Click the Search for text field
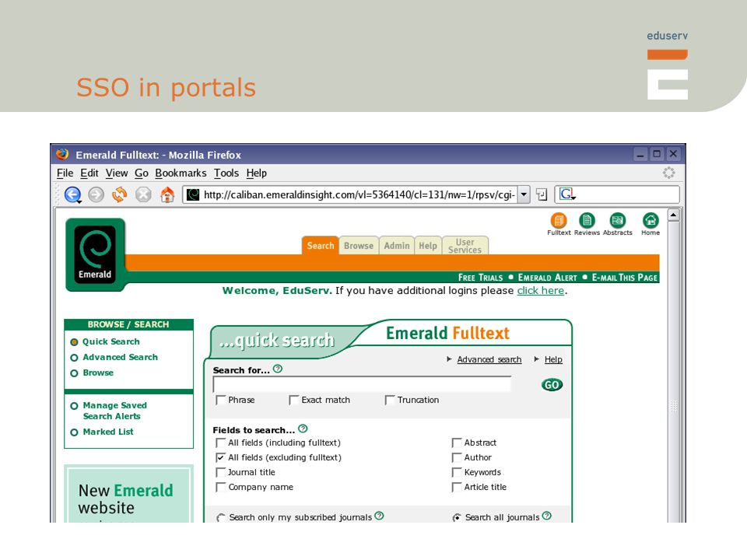 pyautogui.click(x=362, y=384)
